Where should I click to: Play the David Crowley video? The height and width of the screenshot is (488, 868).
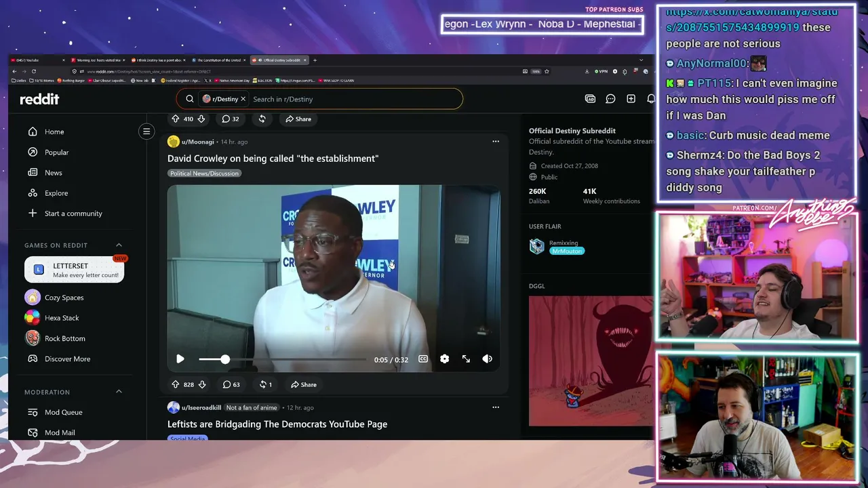click(x=180, y=359)
